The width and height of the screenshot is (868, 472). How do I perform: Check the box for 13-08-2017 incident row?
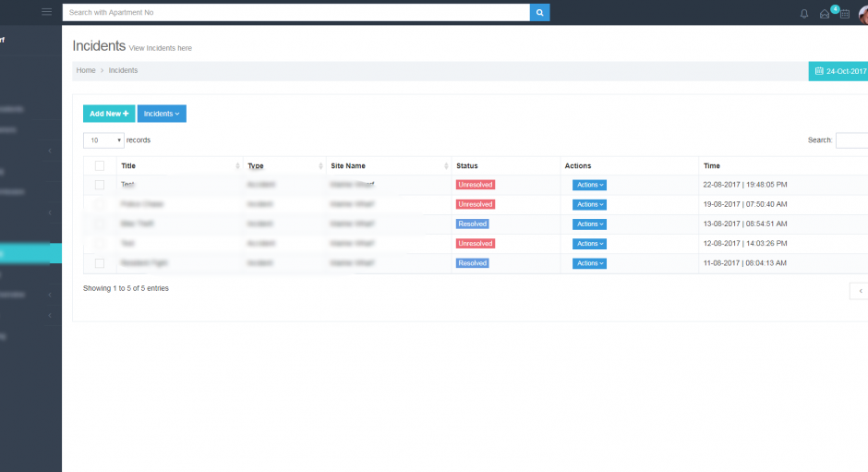click(100, 224)
